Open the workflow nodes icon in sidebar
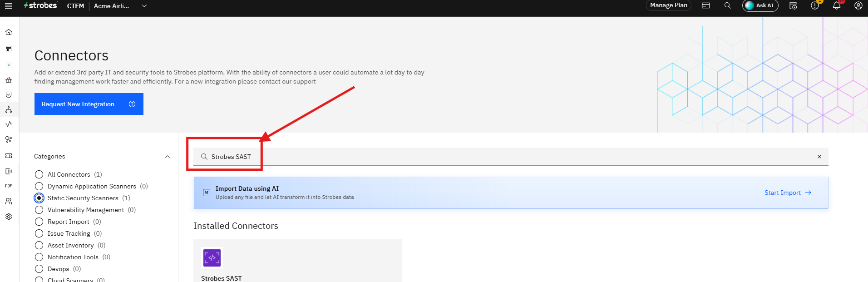The image size is (868, 282). [x=9, y=139]
